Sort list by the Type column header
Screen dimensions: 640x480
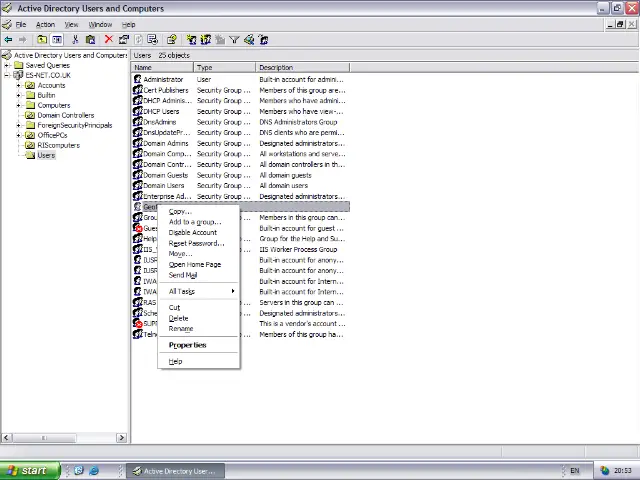[x=224, y=67]
